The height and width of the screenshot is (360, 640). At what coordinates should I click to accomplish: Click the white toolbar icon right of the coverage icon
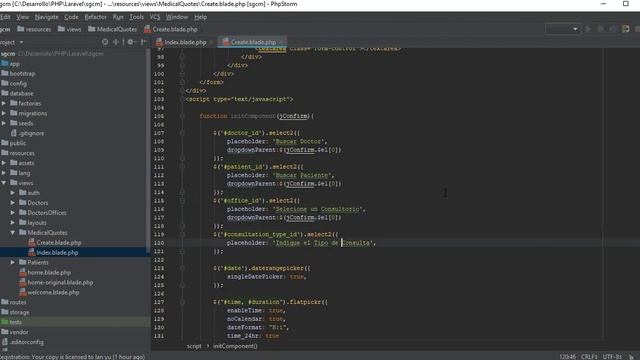625,29
